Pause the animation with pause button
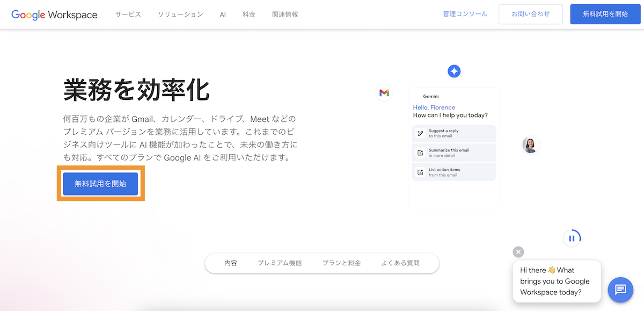 coord(572,238)
